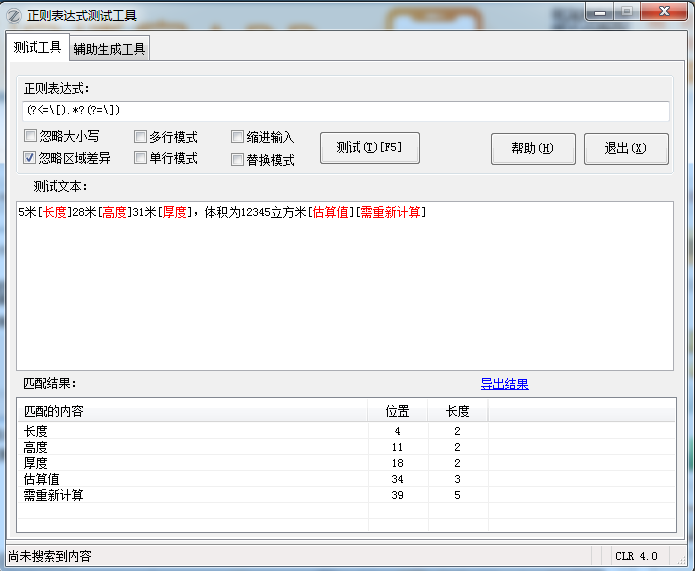This screenshot has width=695, height=571.
Task: Click the 退出(X) button
Action: click(625, 149)
